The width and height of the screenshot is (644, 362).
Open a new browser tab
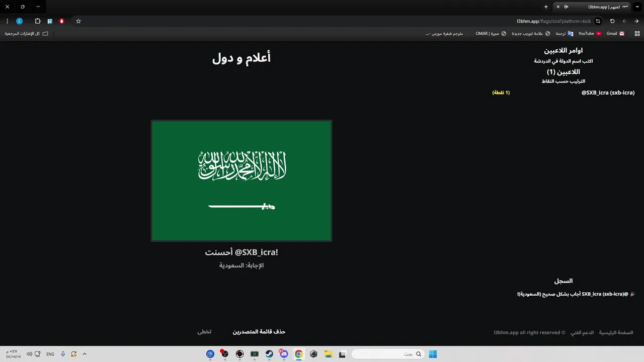tap(546, 7)
